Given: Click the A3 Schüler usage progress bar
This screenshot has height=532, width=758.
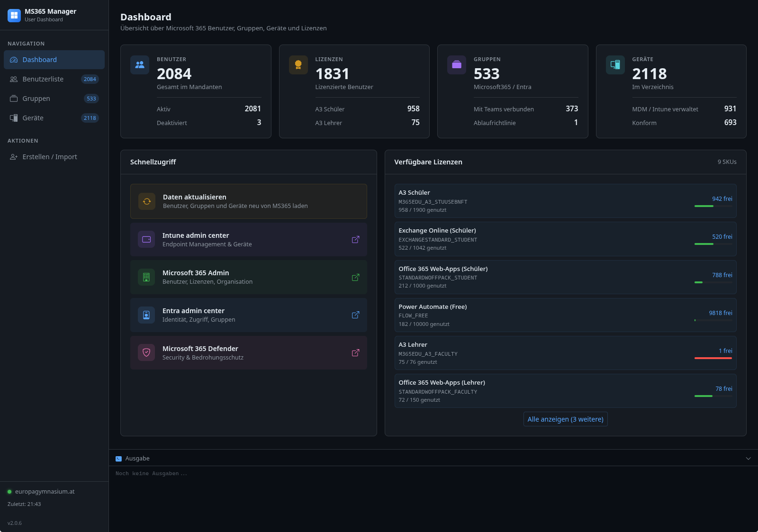Looking at the screenshot, I should click(713, 206).
